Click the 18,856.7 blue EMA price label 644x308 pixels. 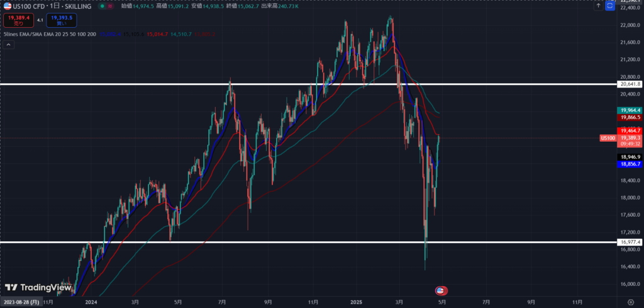coord(629,164)
